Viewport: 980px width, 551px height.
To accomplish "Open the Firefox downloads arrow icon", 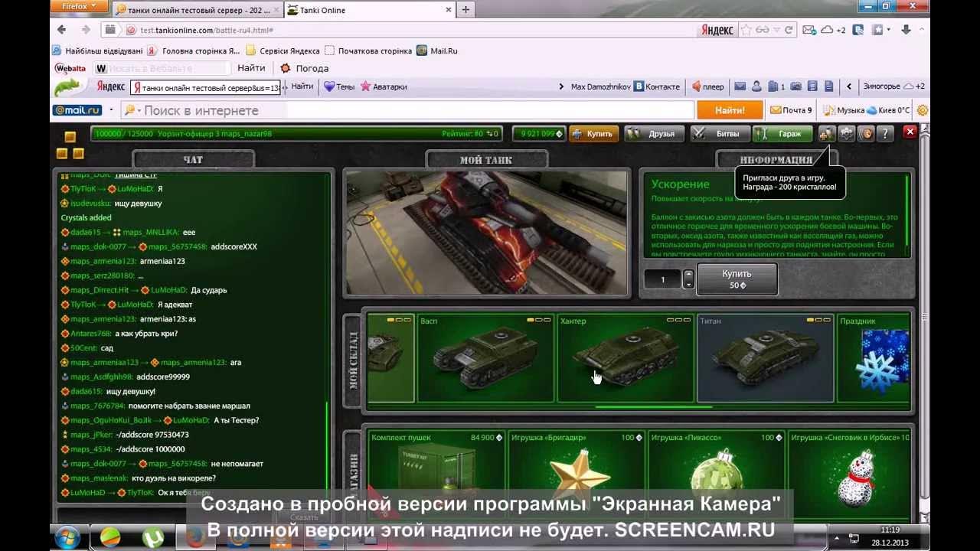I will click(x=906, y=30).
